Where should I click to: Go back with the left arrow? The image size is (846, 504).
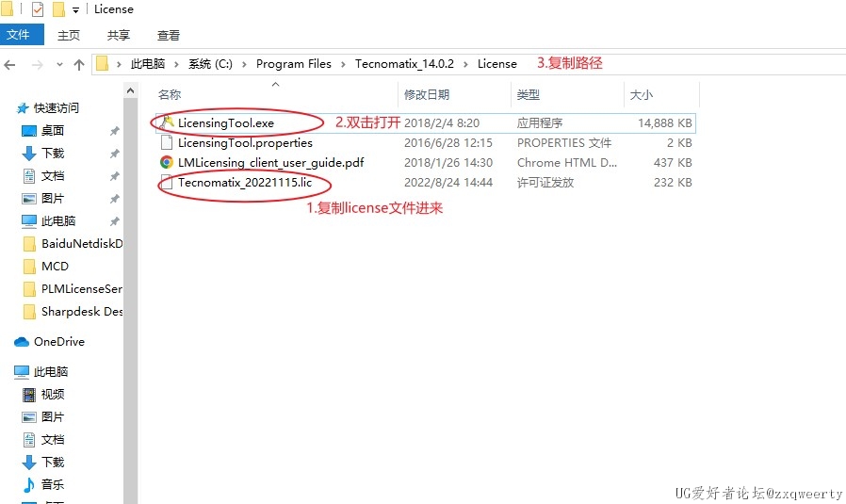9,65
